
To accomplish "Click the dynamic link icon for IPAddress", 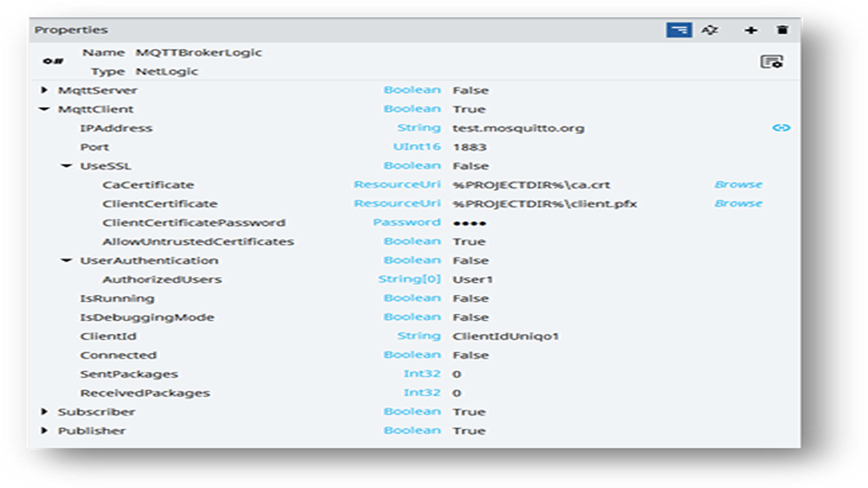I will (781, 128).
